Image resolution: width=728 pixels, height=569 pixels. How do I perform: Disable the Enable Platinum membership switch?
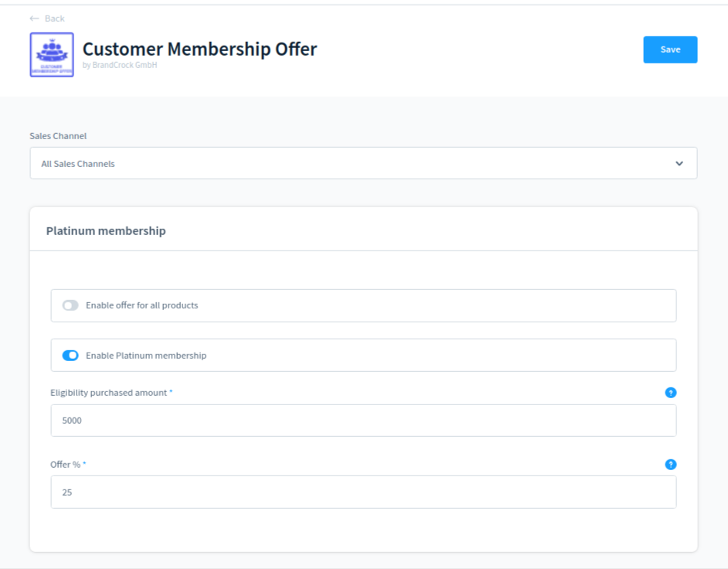tap(70, 356)
